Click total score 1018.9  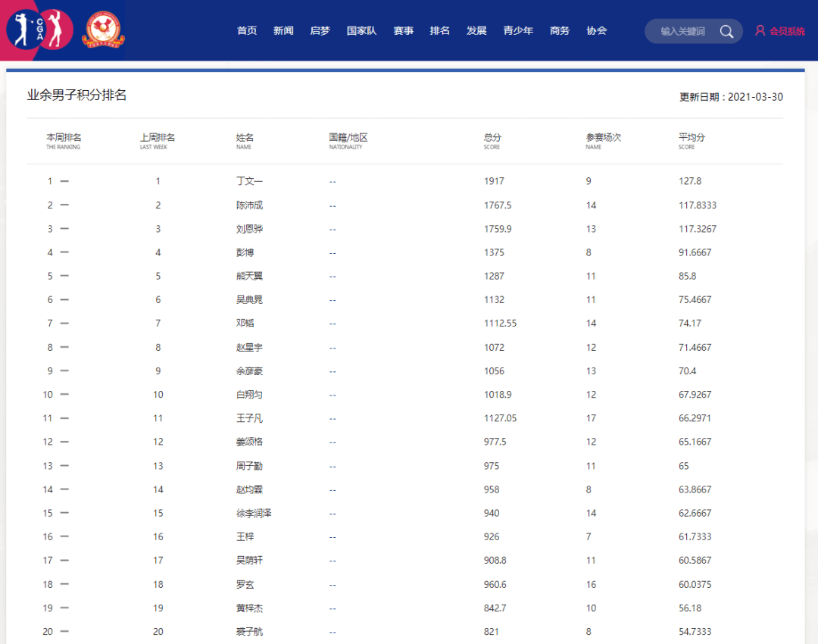[x=498, y=395]
